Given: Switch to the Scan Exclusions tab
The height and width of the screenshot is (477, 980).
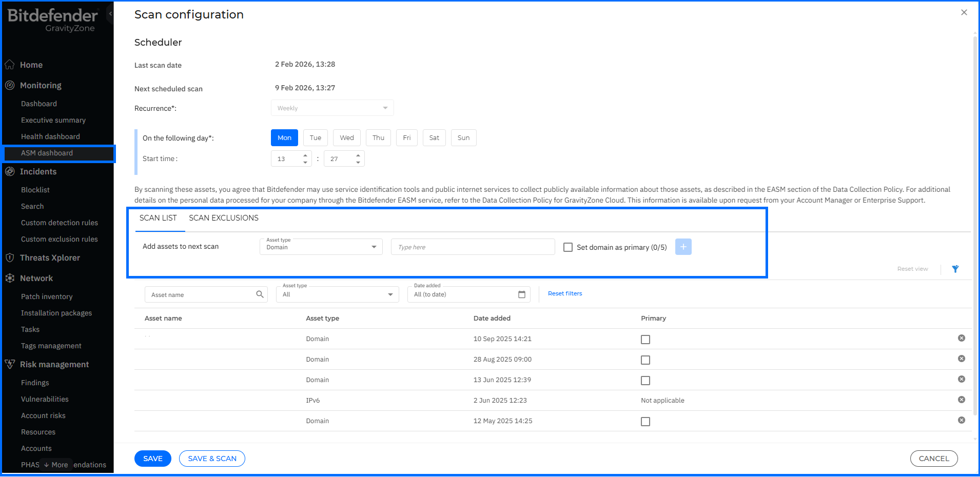Looking at the screenshot, I should click(224, 218).
